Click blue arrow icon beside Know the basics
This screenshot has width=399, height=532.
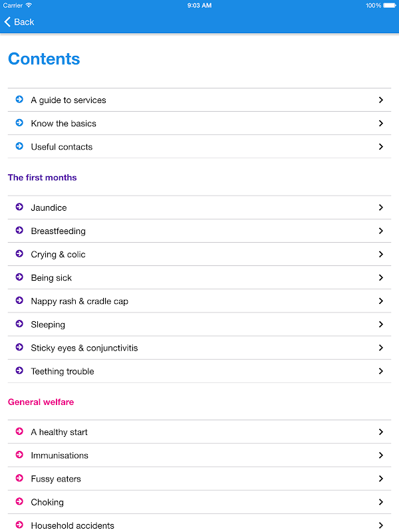pos(19,123)
